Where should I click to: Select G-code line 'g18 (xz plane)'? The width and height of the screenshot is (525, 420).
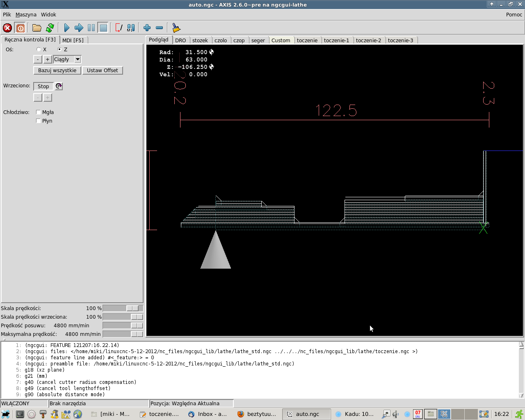(x=44, y=370)
